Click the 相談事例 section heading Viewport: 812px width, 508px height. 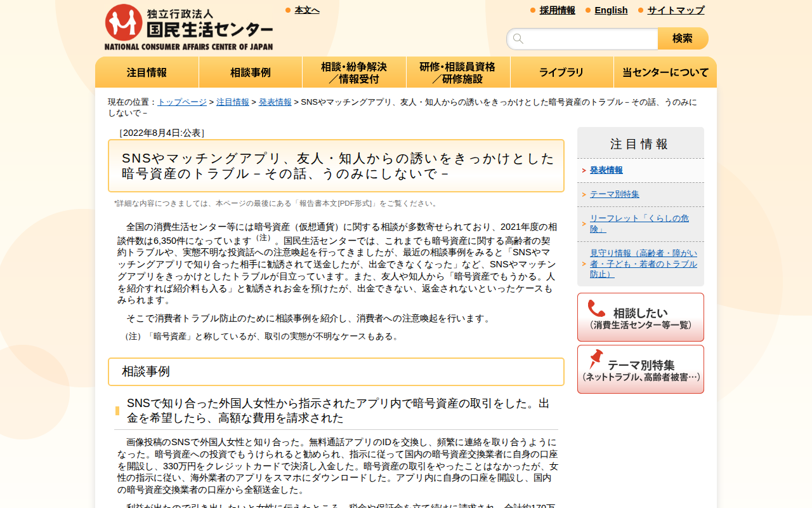click(x=336, y=371)
